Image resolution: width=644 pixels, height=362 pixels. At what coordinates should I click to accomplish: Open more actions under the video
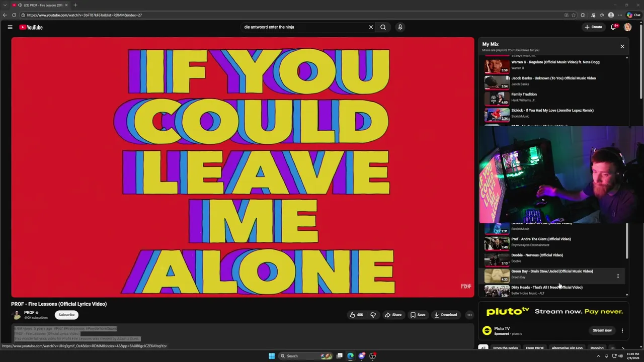point(469,315)
